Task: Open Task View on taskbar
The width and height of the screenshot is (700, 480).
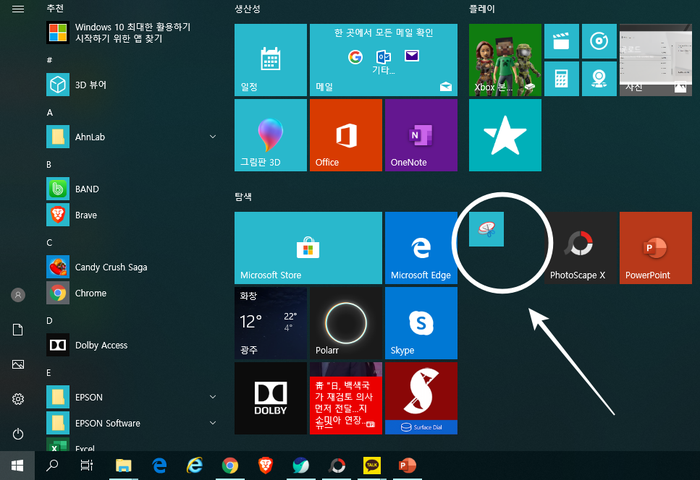Action: (87, 466)
